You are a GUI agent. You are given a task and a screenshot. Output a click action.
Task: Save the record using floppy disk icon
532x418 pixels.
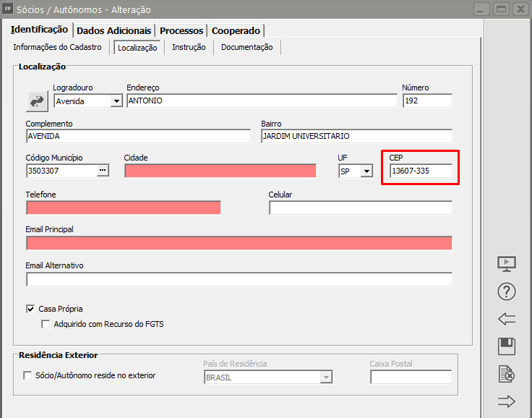(507, 346)
